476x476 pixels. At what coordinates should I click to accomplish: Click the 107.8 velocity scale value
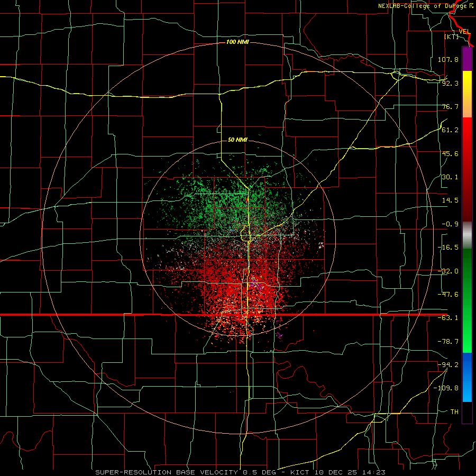point(448,59)
